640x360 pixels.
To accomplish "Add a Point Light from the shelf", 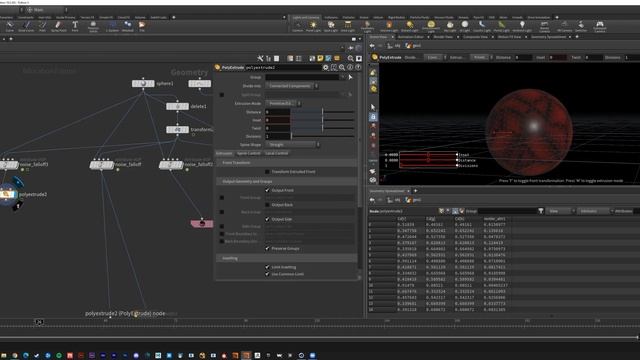I will 313,27.
